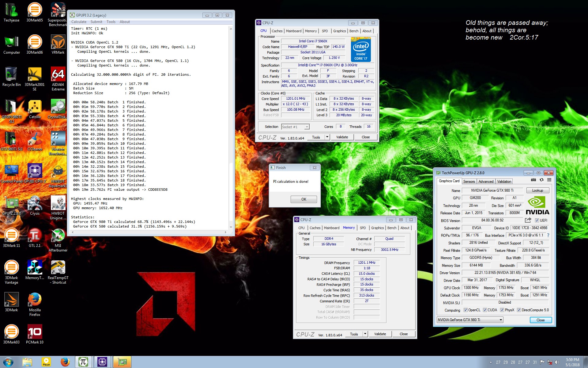The image size is (588, 368).
Task: Switch to Mainboard tab in upper CPU-Z
Action: coord(294,31)
